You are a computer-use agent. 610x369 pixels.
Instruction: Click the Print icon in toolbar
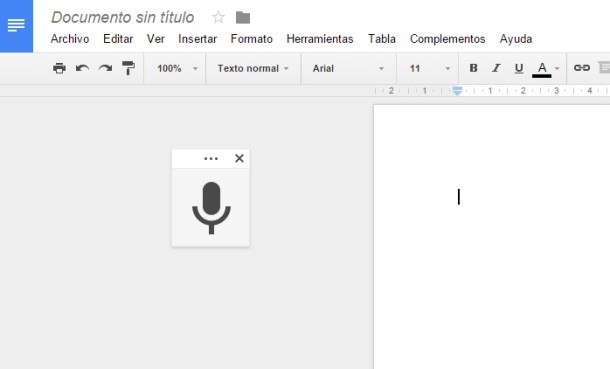(x=59, y=68)
